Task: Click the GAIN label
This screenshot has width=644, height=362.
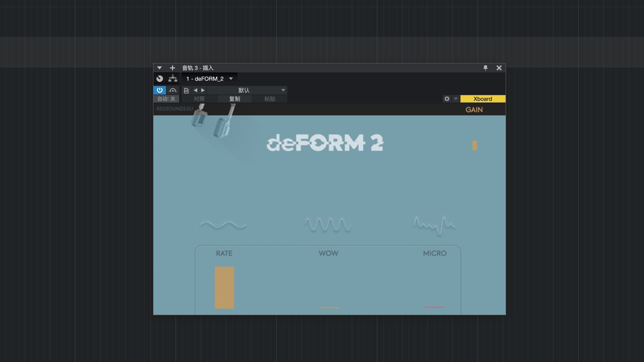Action: point(474,110)
